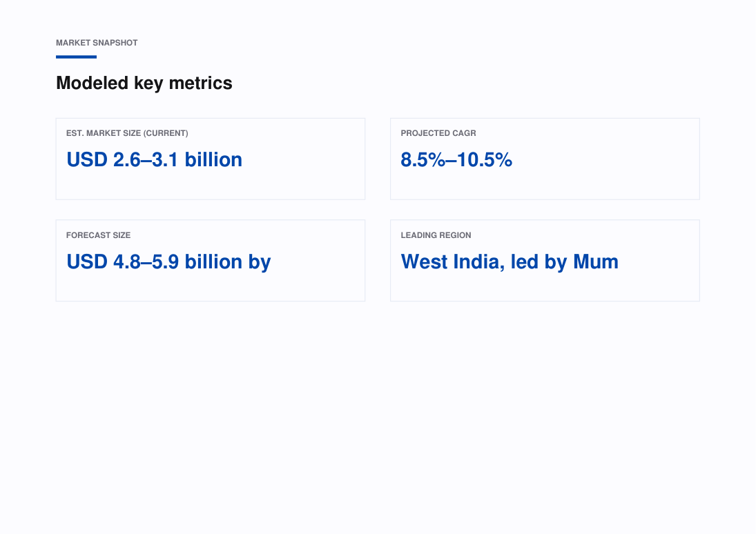This screenshot has height=534, width=756.
Task: Click the FORECAST SIZE label
Action: click(98, 235)
